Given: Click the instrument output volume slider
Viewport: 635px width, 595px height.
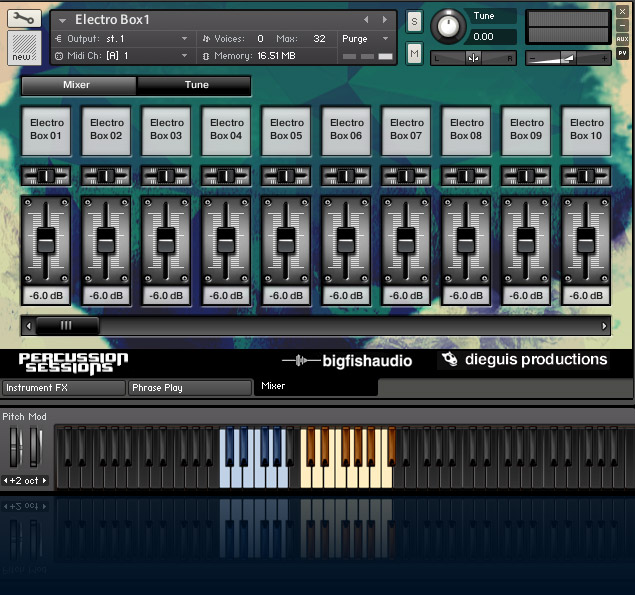Looking at the screenshot, I should click(x=568, y=59).
